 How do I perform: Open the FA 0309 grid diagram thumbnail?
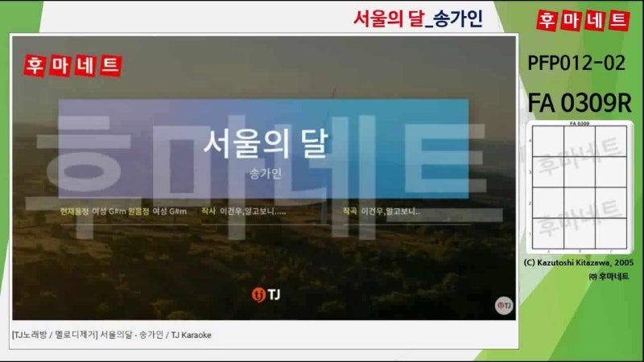coord(579,187)
